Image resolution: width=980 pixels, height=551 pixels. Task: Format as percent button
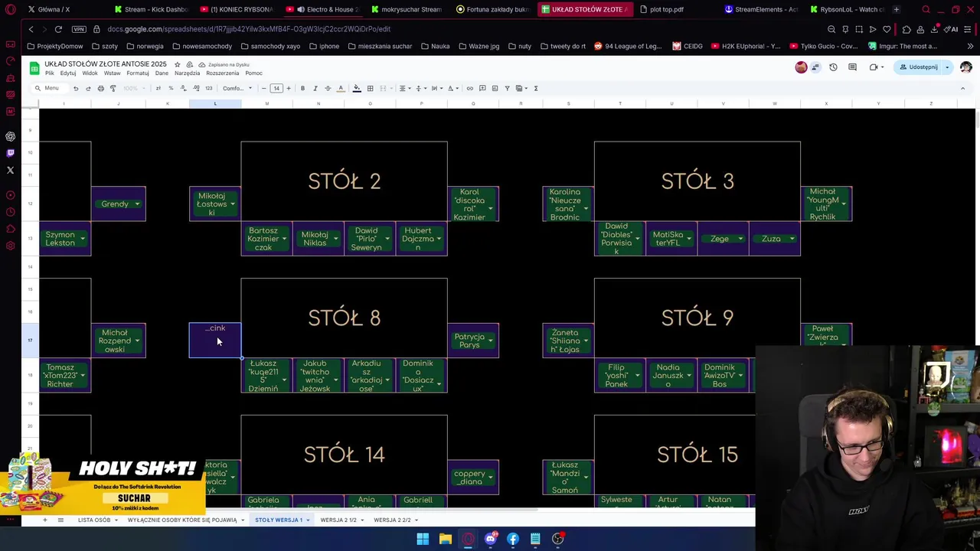tap(171, 88)
